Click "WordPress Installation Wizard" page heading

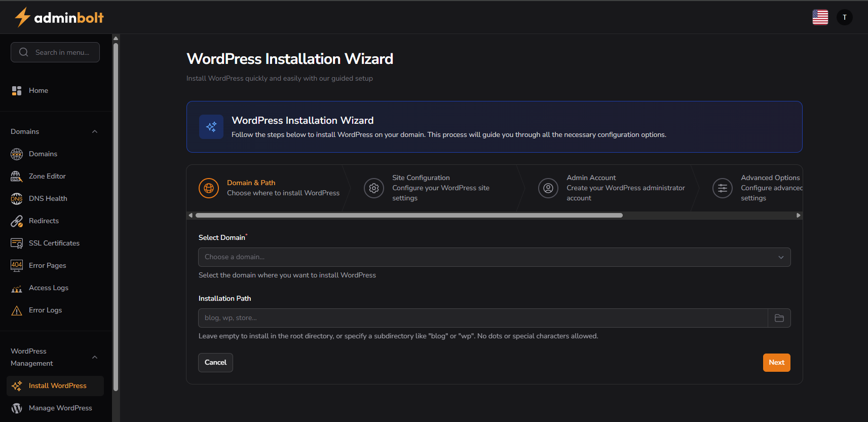coord(290,59)
